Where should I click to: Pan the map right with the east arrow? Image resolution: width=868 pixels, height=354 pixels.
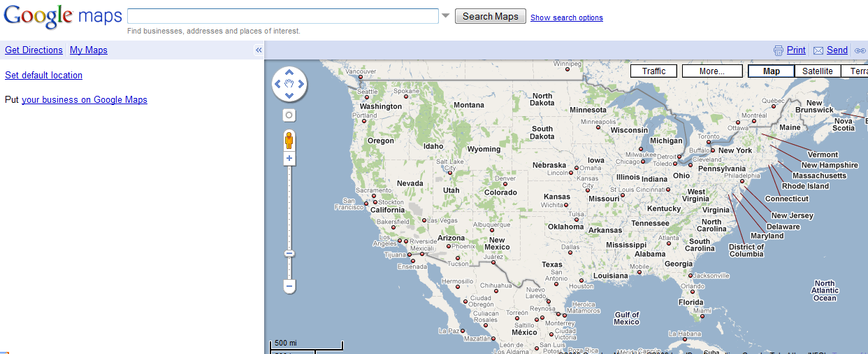coord(301,85)
